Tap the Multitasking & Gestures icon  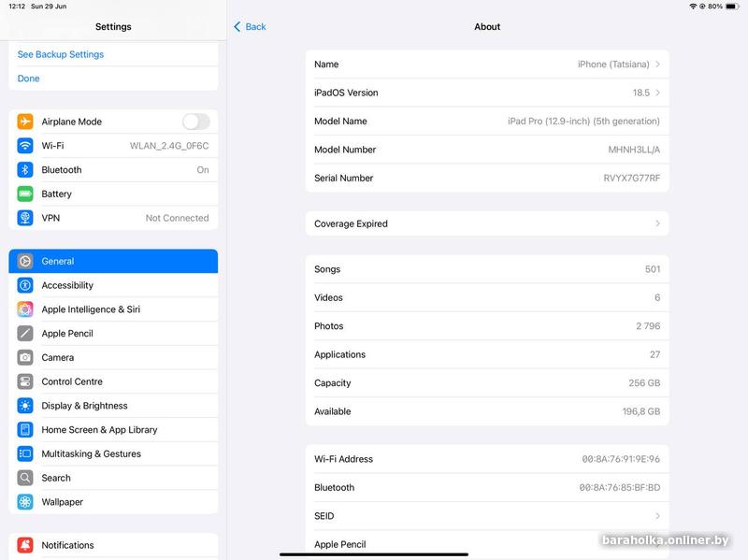point(25,453)
